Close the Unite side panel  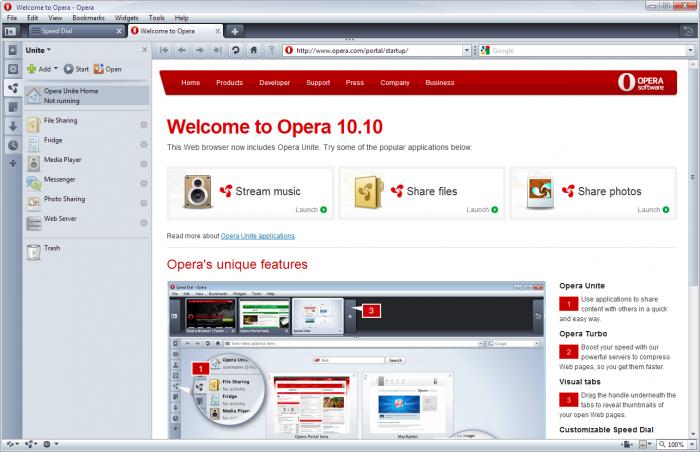[144, 50]
